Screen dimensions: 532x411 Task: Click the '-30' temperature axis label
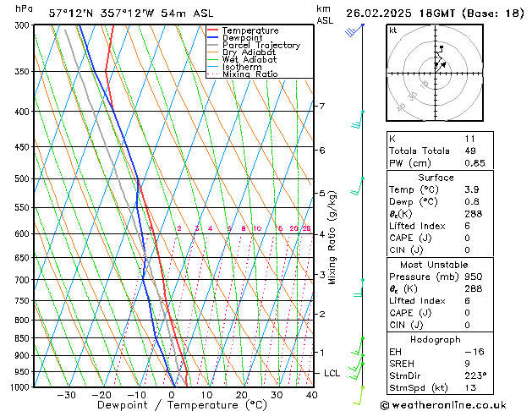pyautogui.click(x=66, y=395)
